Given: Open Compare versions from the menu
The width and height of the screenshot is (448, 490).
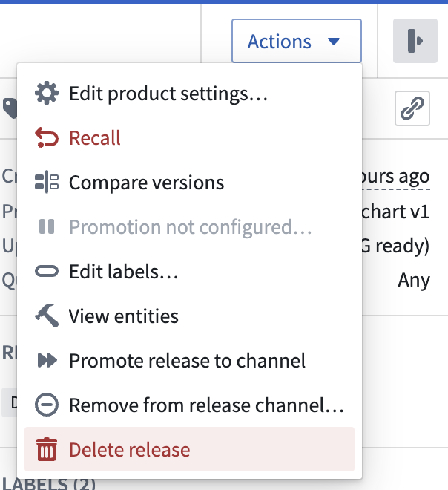Looking at the screenshot, I should (x=189, y=183).
